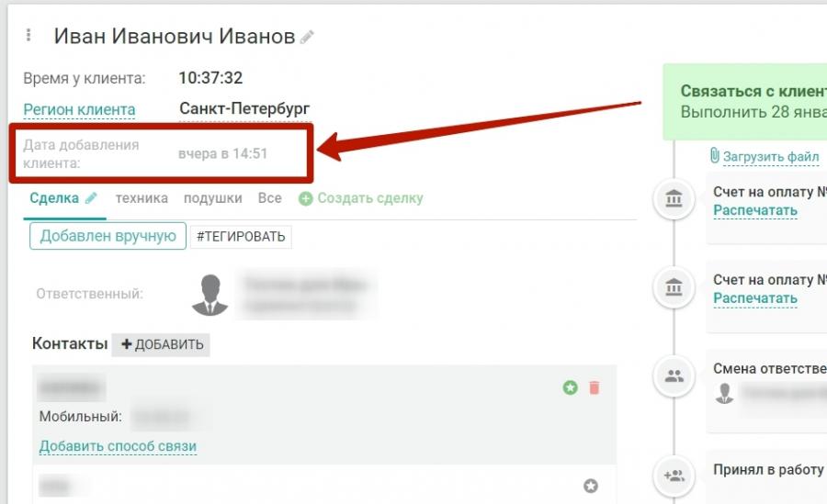Viewport: 827px width, 504px height.
Task: Click ДОБАВИТЬ next to Контакты
Action: pos(161,345)
